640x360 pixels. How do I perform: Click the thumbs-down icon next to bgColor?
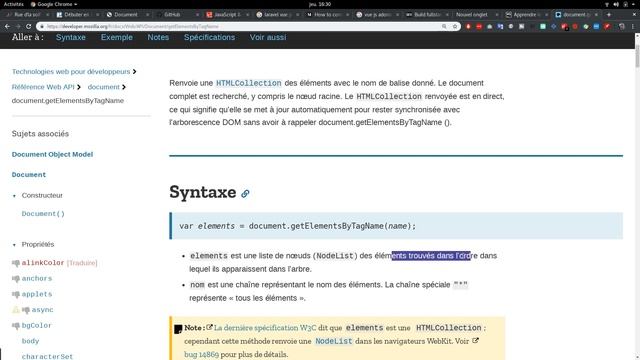click(x=16, y=326)
